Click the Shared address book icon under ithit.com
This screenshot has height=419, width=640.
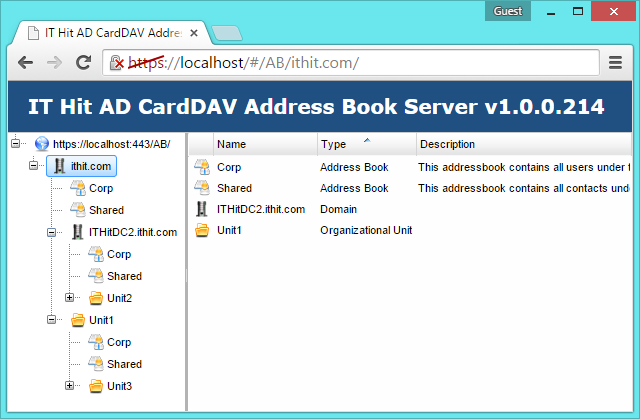[x=78, y=210]
